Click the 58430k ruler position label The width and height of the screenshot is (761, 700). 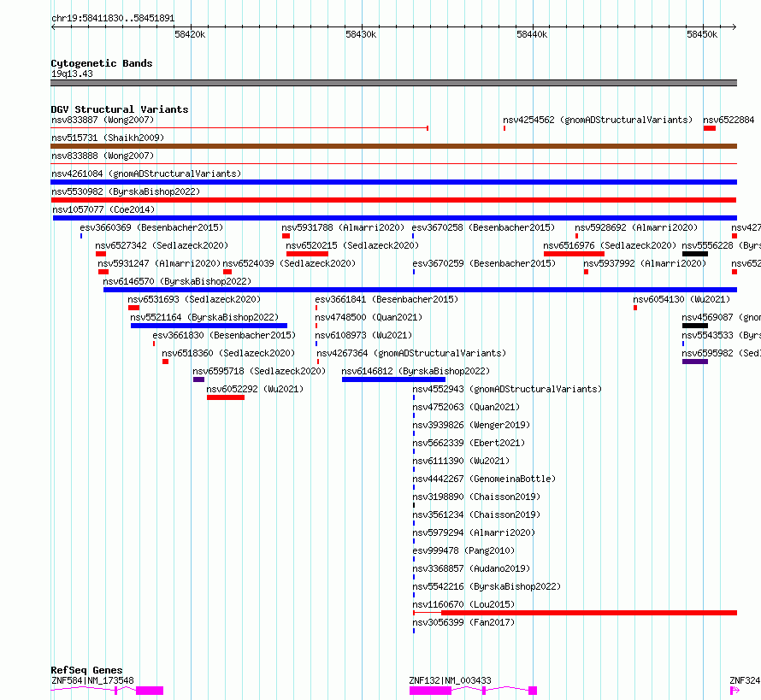click(361, 34)
